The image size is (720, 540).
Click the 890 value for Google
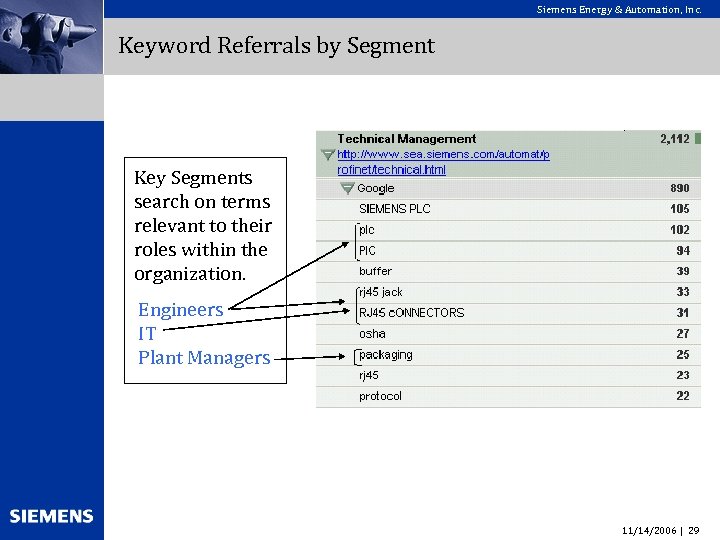tap(680, 188)
